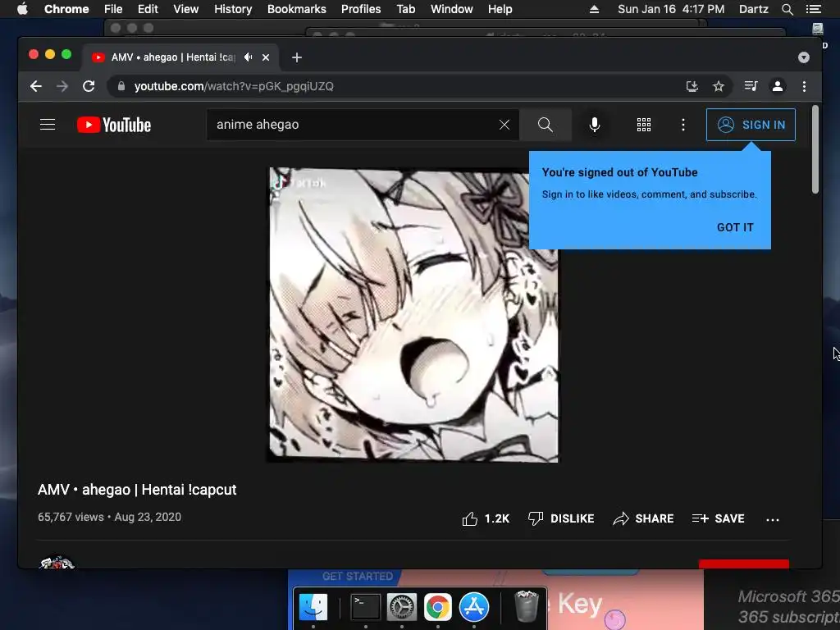This screenshot has height=630, width=840.
Task: Dismiss the popup with GOT IT
Action: click(735, 227)
